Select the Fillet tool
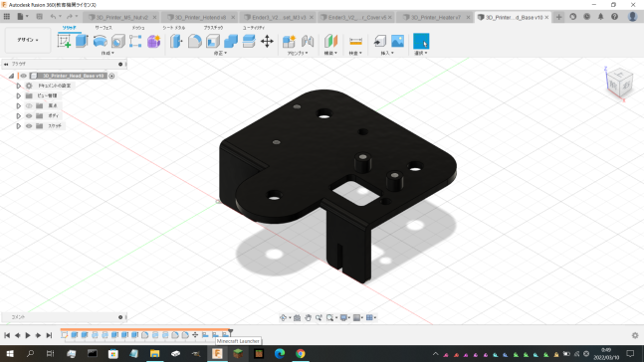 click(195, 41)
